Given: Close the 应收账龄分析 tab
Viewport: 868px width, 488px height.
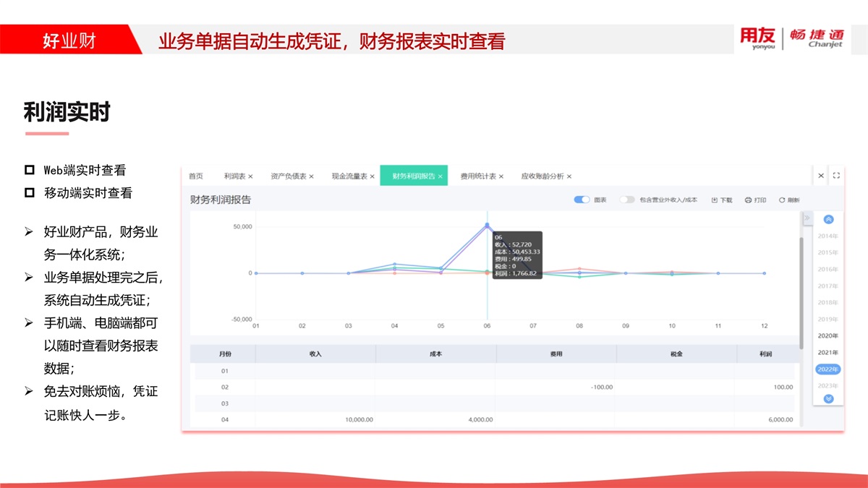Looking at the screenshot, I should tap(569, 176).
